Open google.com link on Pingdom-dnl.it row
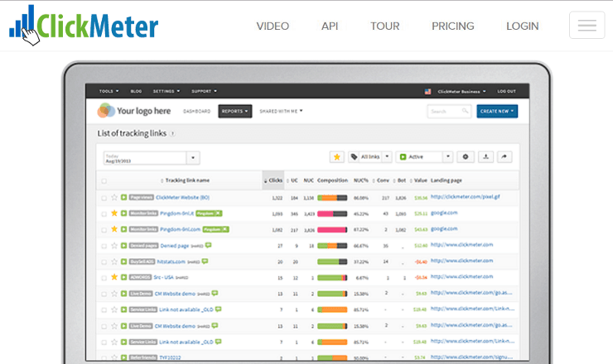 (x=444, y=213)
